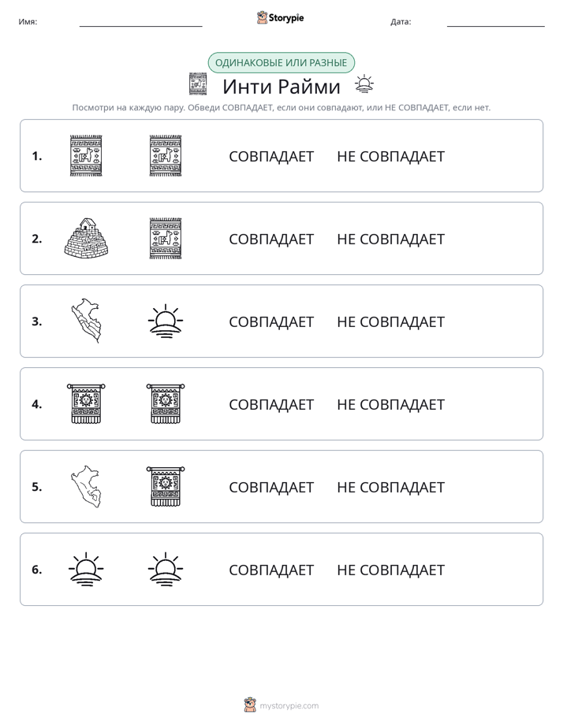Click the Peru map icon in row 5
This screenshot has width=563, height=728.
pos(86,486)
